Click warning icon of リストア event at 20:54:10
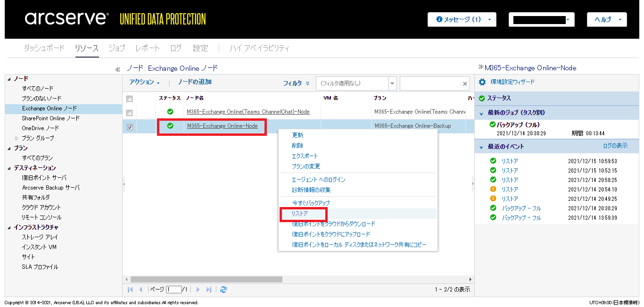 click(493, 189)
